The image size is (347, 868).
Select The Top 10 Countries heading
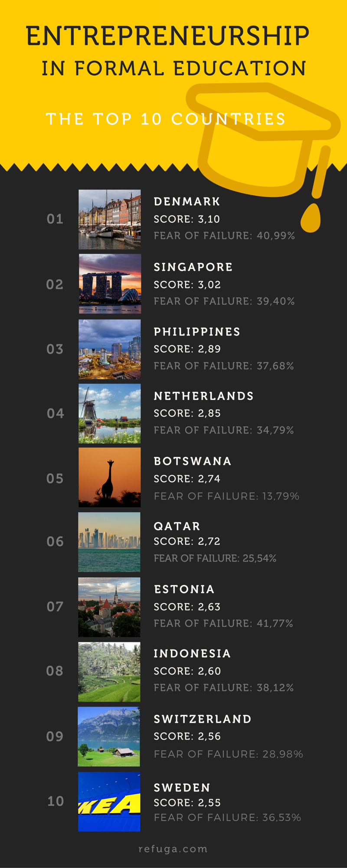click(x=166, y=119)
